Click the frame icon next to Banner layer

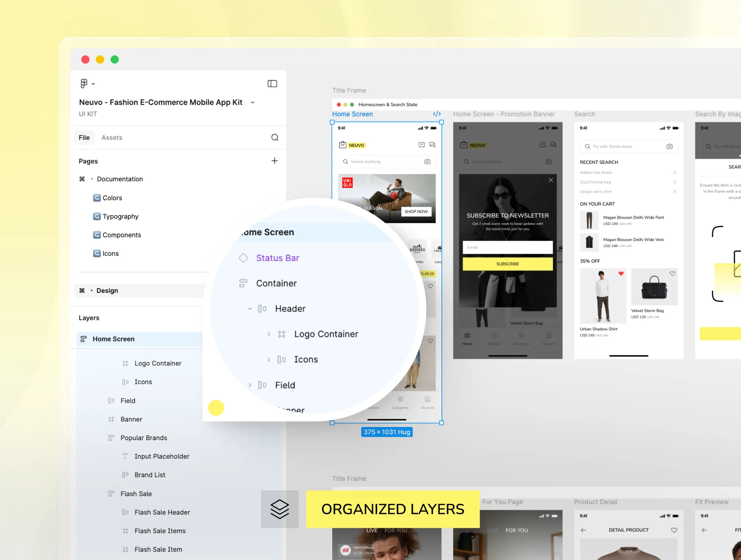[x=111, y=419]
